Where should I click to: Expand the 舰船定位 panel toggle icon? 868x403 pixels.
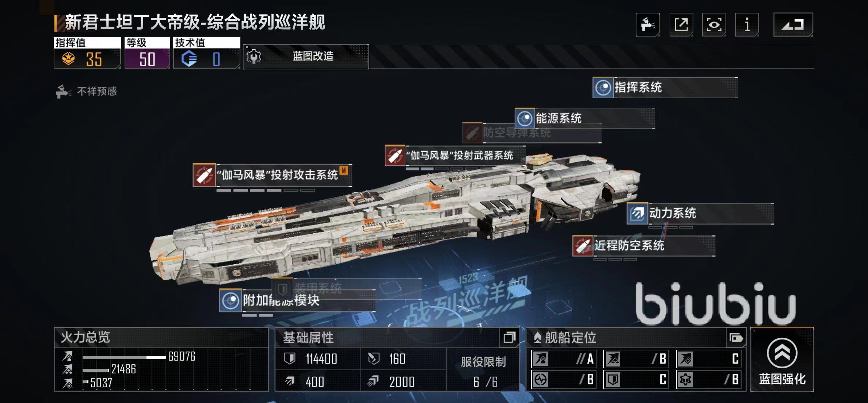(736, 338)
